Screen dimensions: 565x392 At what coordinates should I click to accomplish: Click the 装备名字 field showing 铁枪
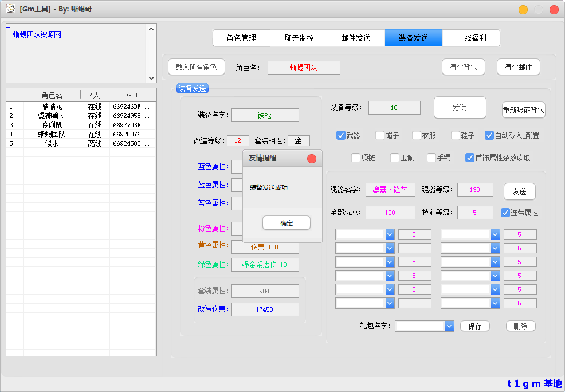(265, 115)
